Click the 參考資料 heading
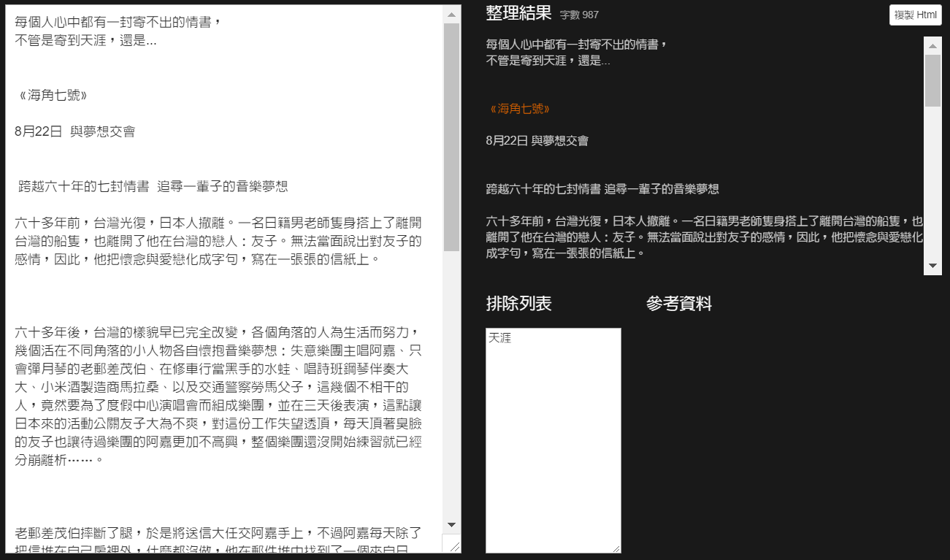Screen dimensions: 950x560 click(x=679, y=304)
